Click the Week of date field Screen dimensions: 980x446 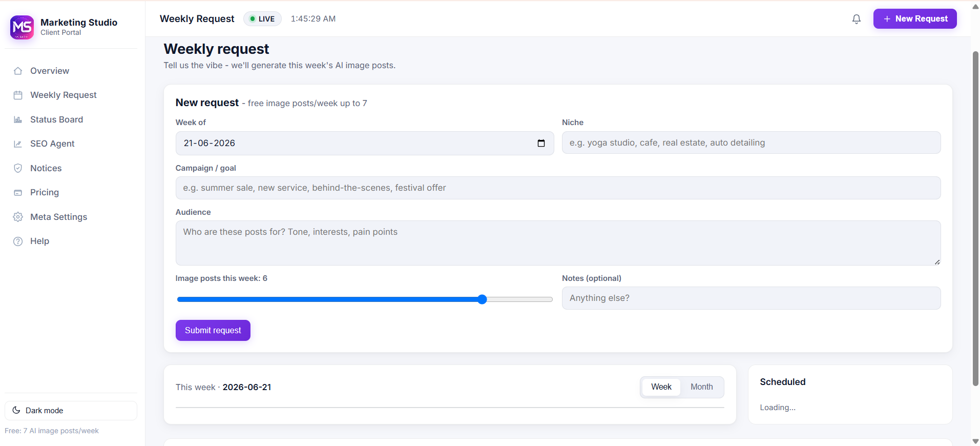365,143
